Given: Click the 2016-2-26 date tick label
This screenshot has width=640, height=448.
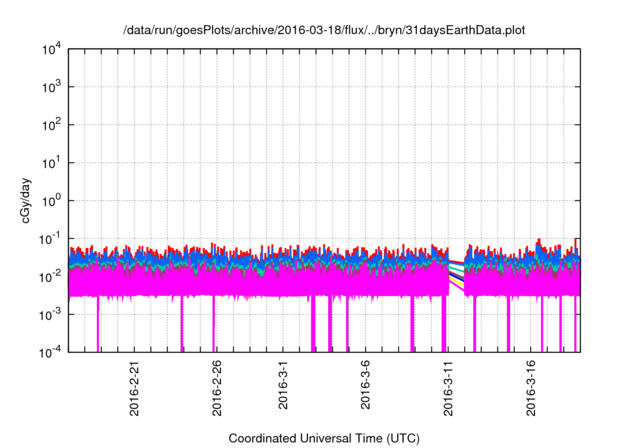Looking at the screenshot, I should (x=217, y=388).
